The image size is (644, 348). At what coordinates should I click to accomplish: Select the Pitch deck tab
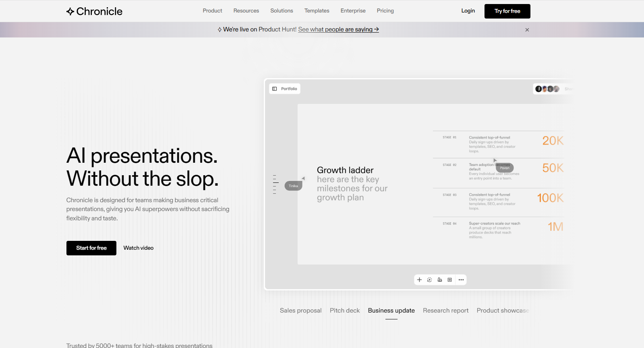coord(345,311)
